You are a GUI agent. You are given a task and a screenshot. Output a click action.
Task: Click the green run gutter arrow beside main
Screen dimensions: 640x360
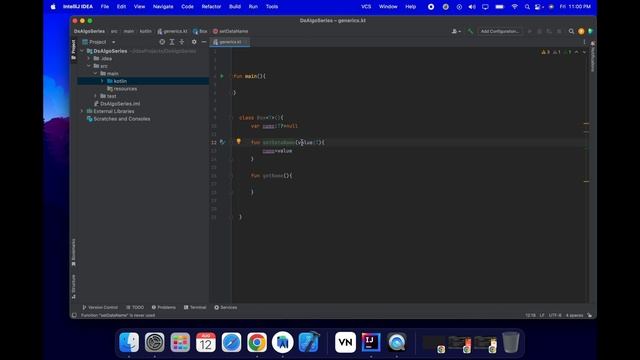222,76
